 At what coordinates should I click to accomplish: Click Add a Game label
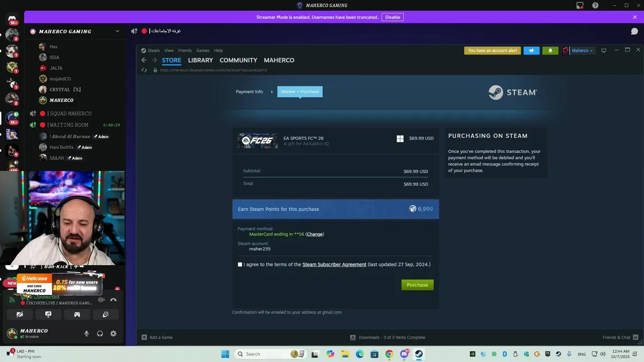click(x=161, y=337)
